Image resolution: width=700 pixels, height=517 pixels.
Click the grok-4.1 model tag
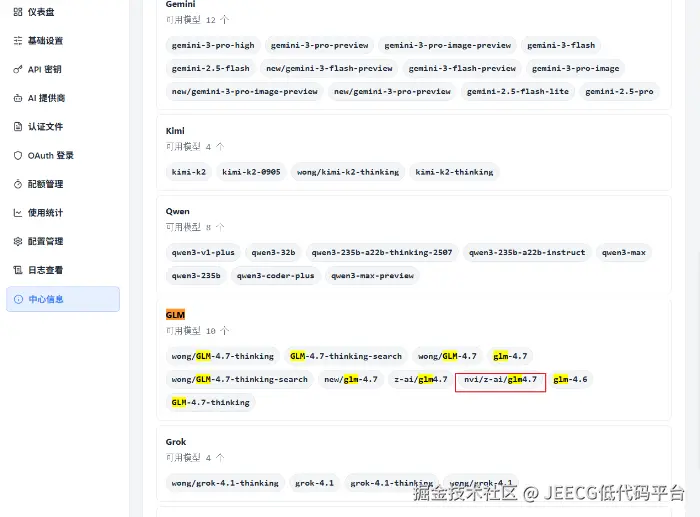[314, 483]
